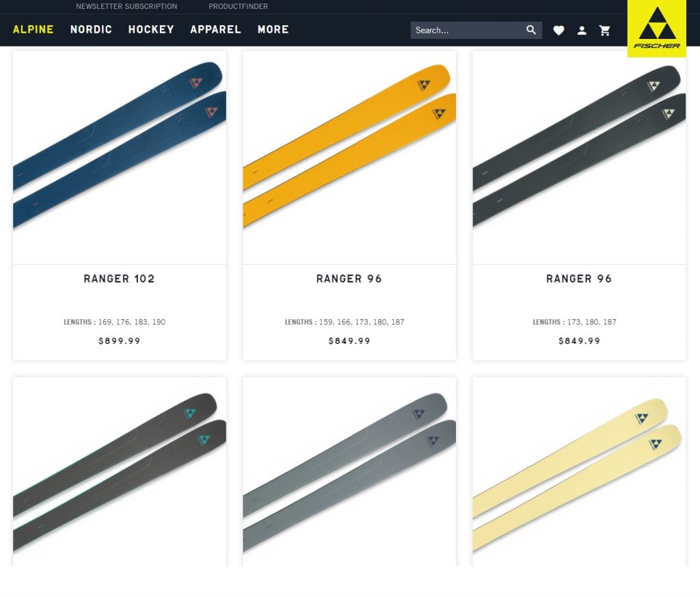Click the Newsletter Subscription link
The image size is (700, 597).
[126, 6]
